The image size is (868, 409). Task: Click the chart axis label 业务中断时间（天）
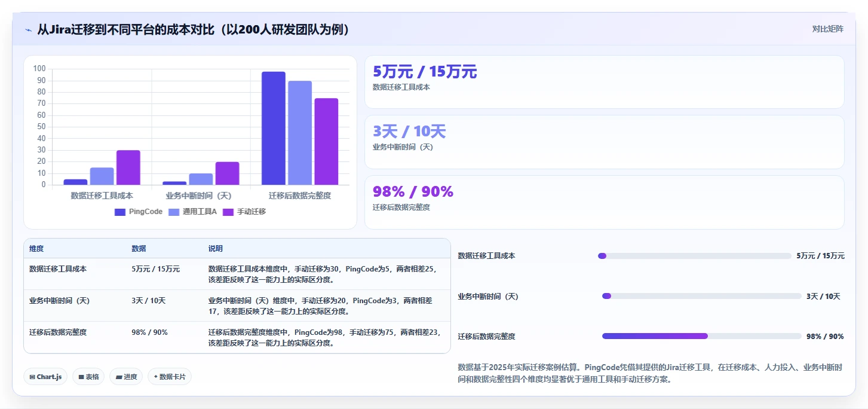[x=198, y=196]
